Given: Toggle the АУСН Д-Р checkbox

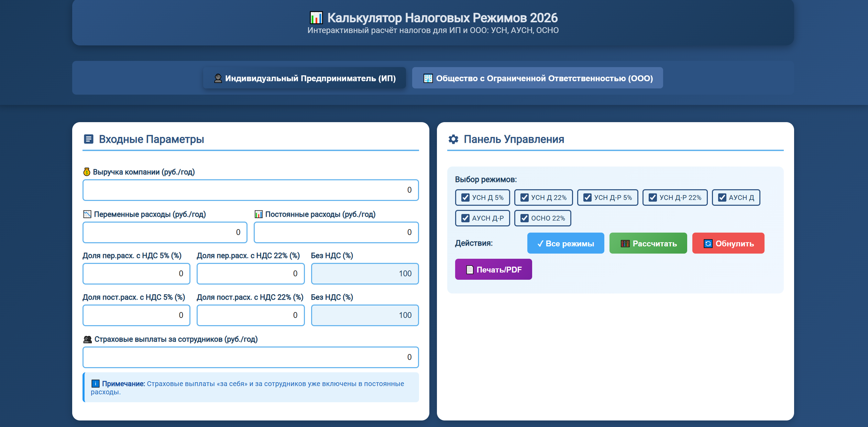Looking at the screenshot, I should click(x=465, y=218).
